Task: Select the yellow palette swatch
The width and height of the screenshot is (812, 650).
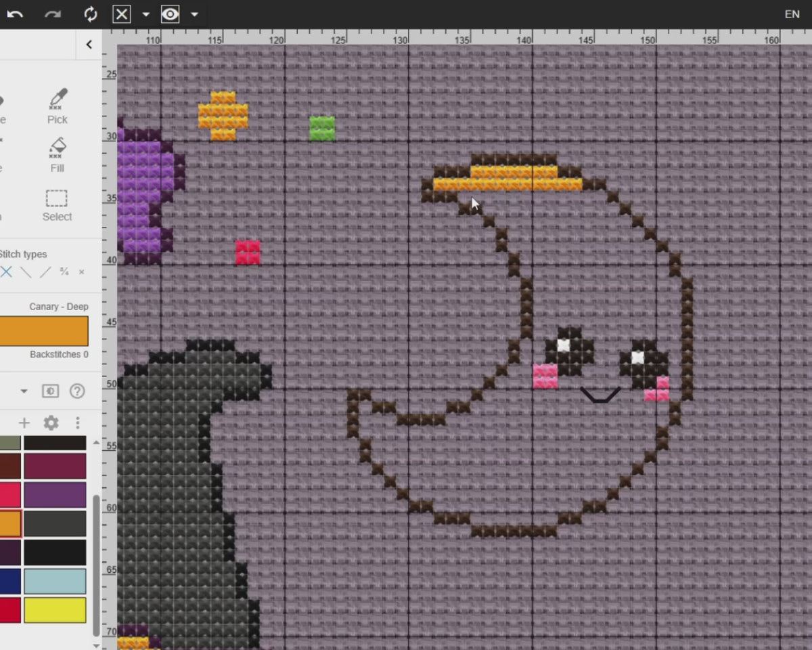Action: pyautogui.click(x=55, y=609)
